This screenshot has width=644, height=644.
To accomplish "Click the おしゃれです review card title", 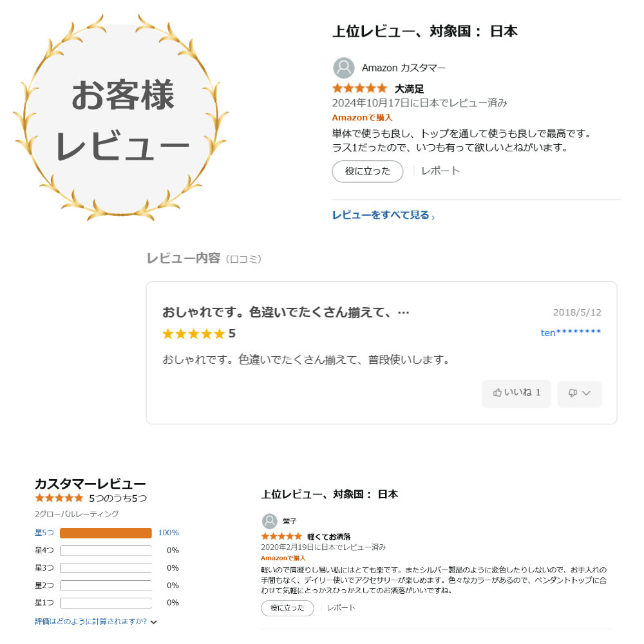I will point(285,312).
